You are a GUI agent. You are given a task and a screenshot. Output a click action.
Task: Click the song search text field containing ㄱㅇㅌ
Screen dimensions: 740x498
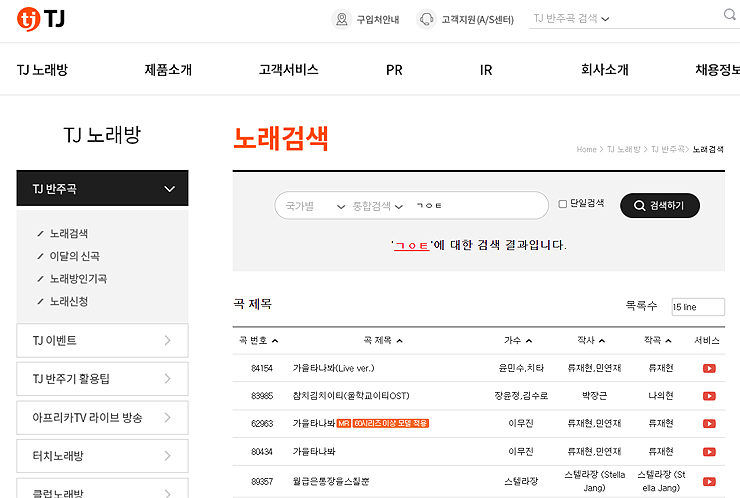click(x=477, y=206)
